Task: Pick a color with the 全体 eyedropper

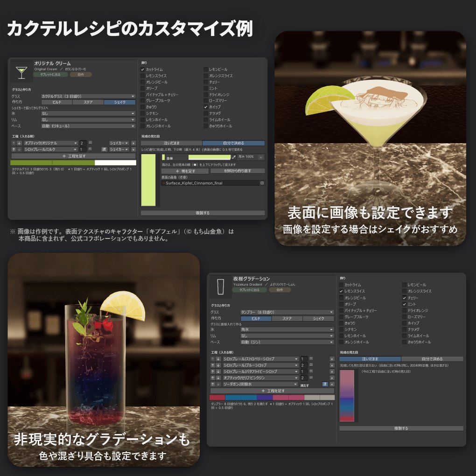Action: [x=233, y=157]
